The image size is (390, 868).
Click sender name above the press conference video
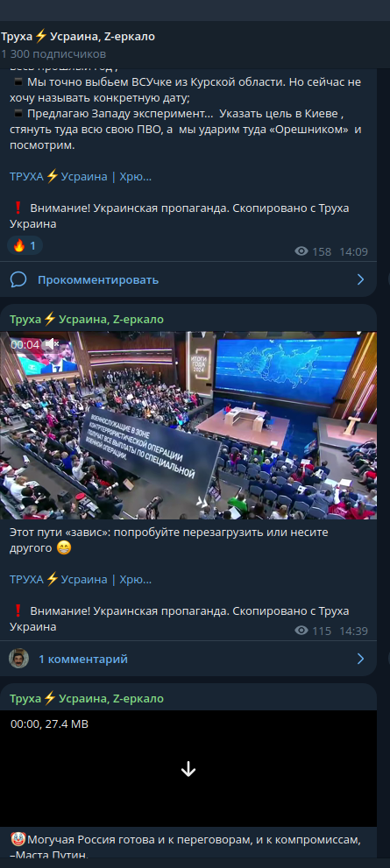tap(87, 320)
